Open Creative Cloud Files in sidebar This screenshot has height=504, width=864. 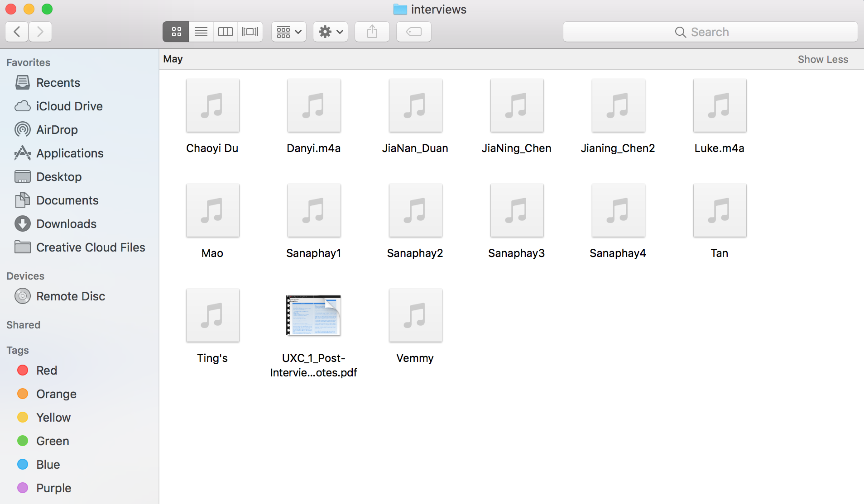79,247
